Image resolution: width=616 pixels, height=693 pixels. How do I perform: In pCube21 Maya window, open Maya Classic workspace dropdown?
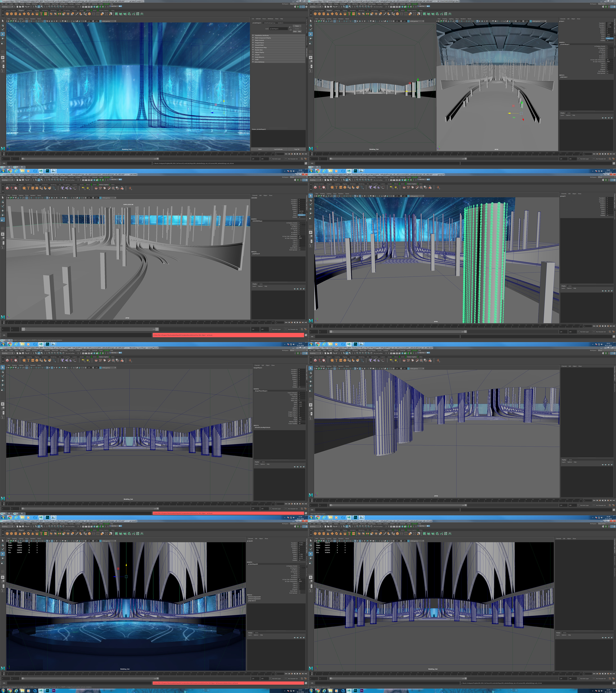tap(299, 4)
